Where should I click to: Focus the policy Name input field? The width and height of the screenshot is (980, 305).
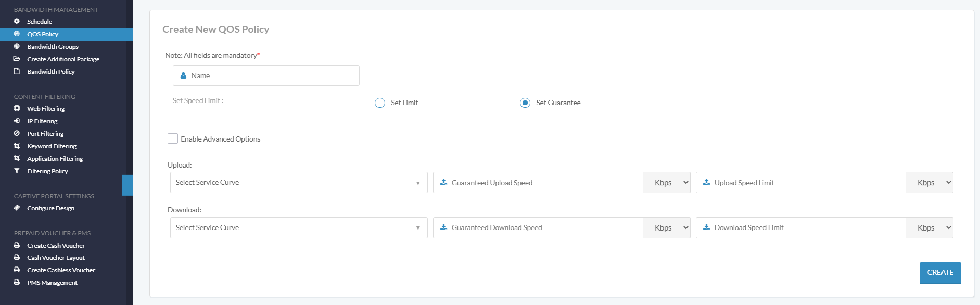point(266,75)
